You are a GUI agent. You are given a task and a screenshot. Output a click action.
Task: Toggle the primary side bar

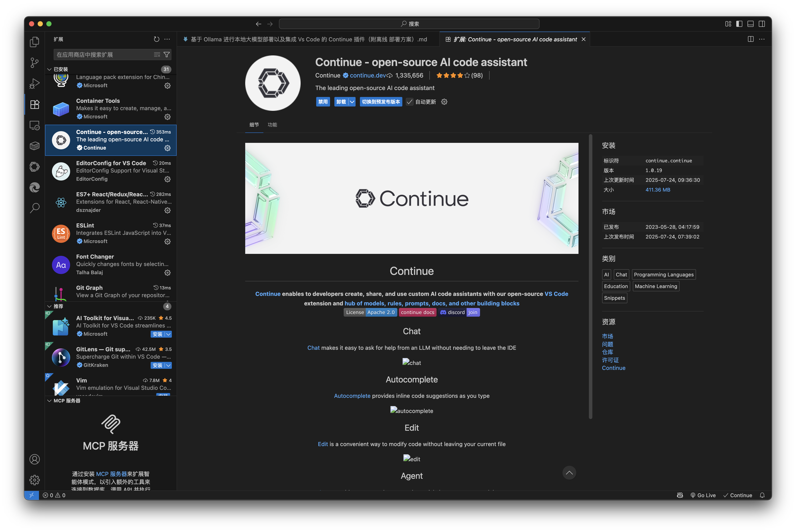tap(739, 24)
